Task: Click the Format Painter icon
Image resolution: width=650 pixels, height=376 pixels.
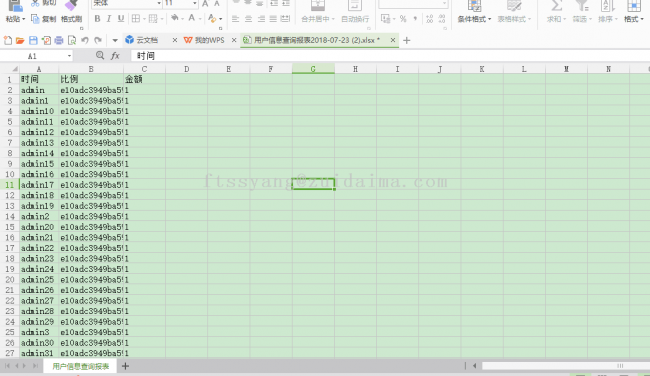Action: (x=71, y=12)
